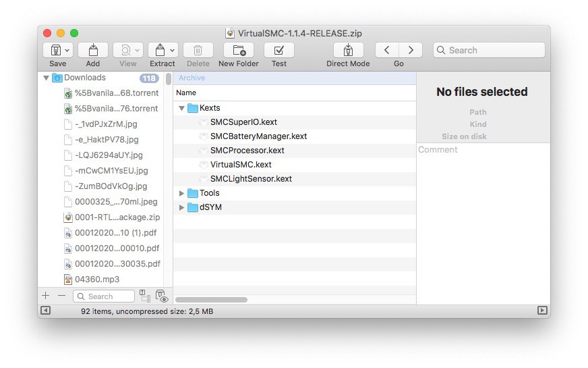Click the zip document icon in title bar
588x368 pixels.
[x=230, y=33]
